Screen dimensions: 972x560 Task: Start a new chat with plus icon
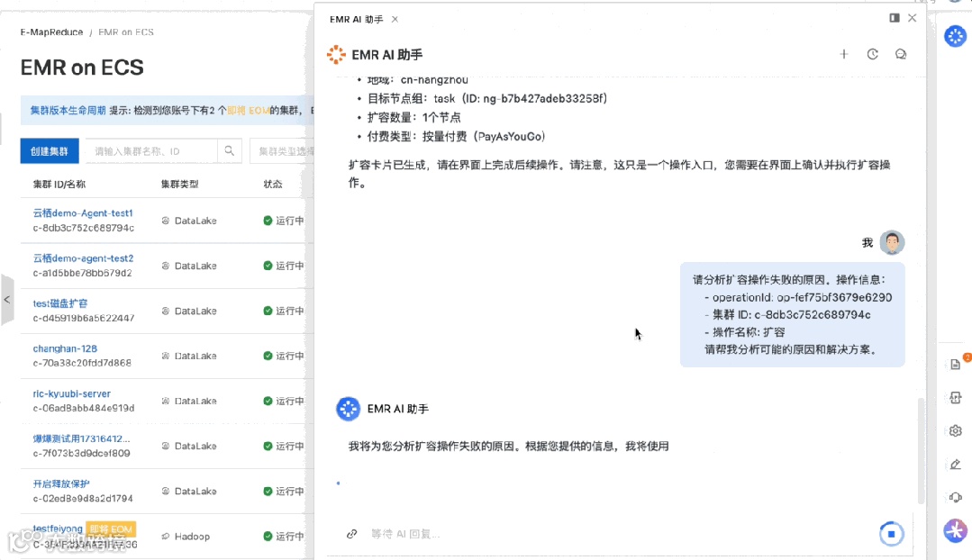tap(844, 55)
